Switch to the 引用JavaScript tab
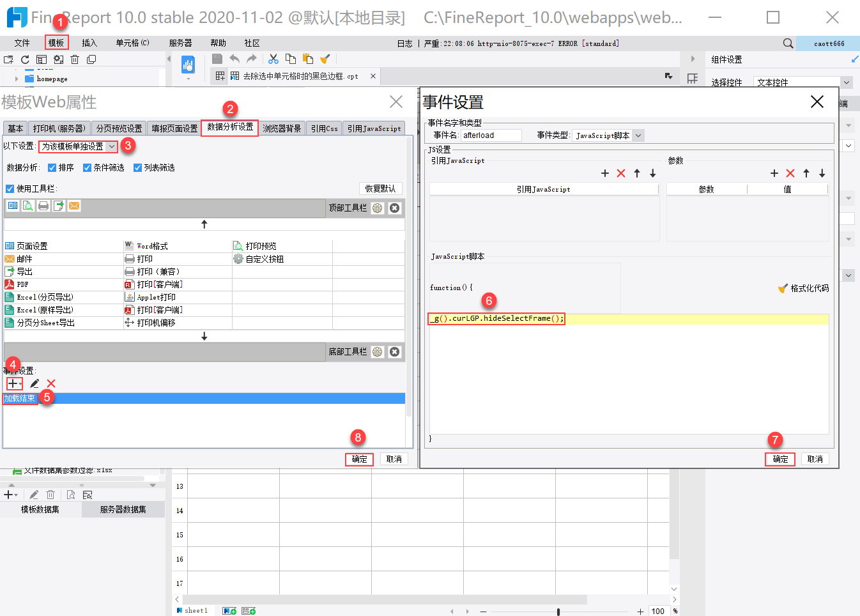 coord(374,128)
